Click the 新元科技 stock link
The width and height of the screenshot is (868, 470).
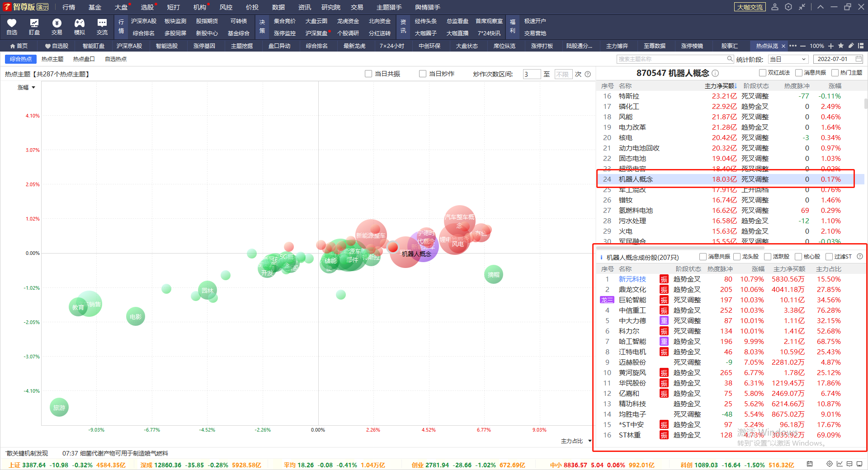tap(632, 279)
